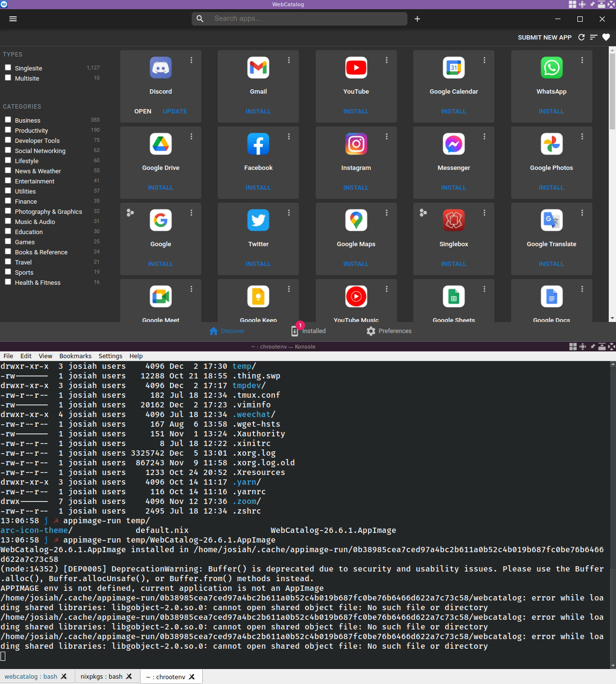Screen dimensions: 616x684
Task: Click SUBMIT NEW APP
Action: [545, 37]
